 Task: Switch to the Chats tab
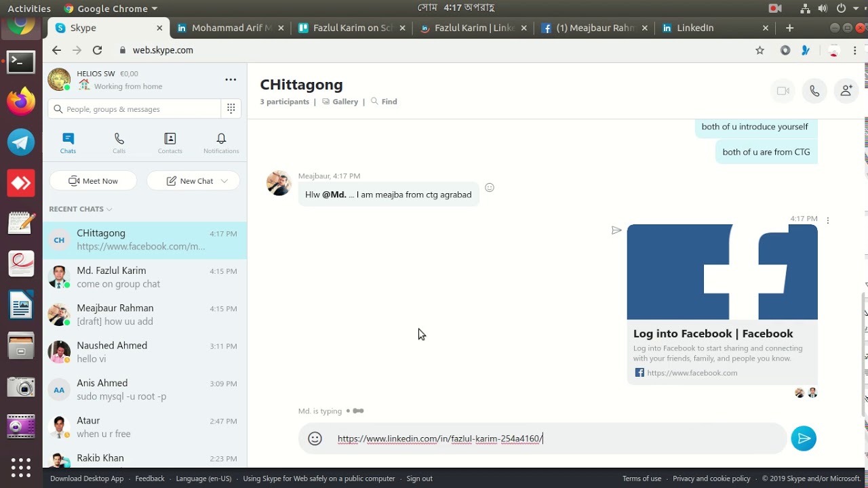click(68, 143)
